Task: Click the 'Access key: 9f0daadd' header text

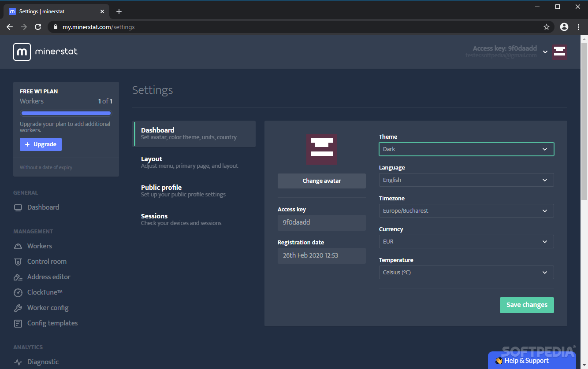Action: tap(505, 48)
